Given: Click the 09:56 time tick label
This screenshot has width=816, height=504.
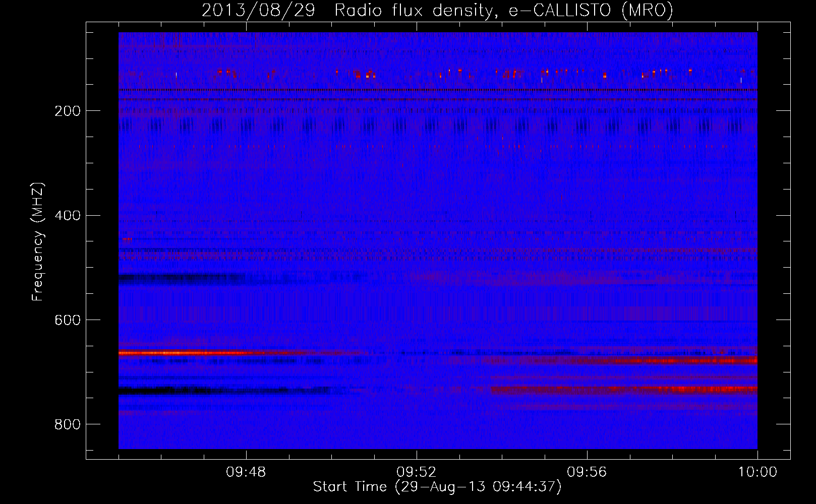Looking at the screenshot, I should click(587, 472).
